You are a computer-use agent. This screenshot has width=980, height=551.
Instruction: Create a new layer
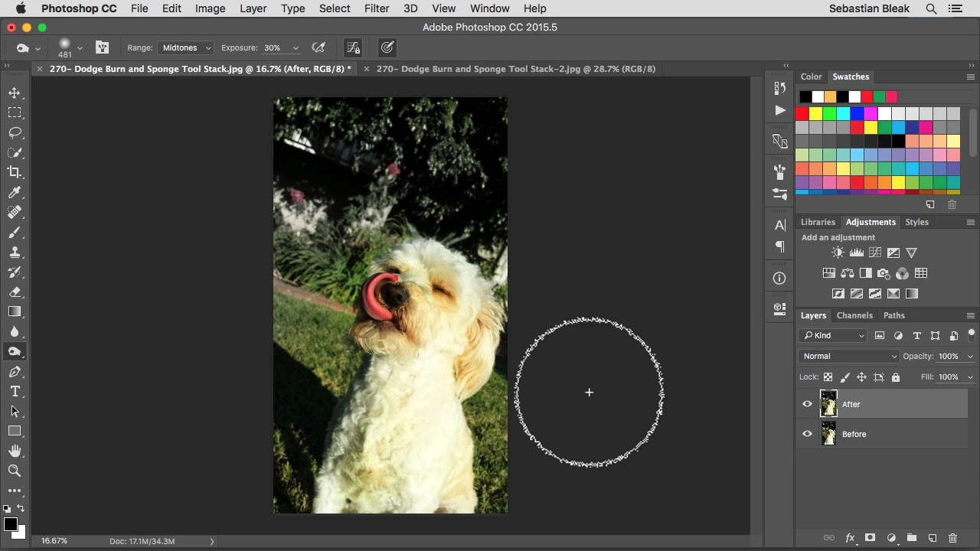pyautogui.click(x=932, y=538)
